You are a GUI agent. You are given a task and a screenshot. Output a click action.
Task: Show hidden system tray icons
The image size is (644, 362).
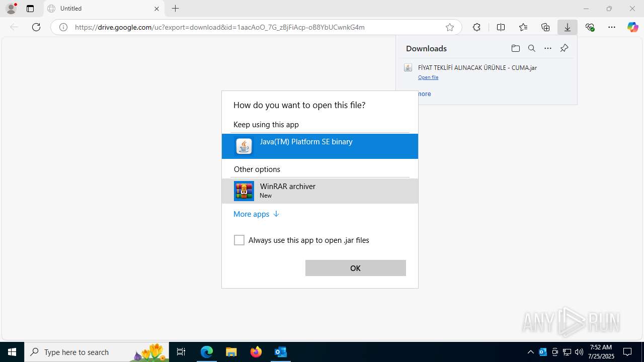530,352
